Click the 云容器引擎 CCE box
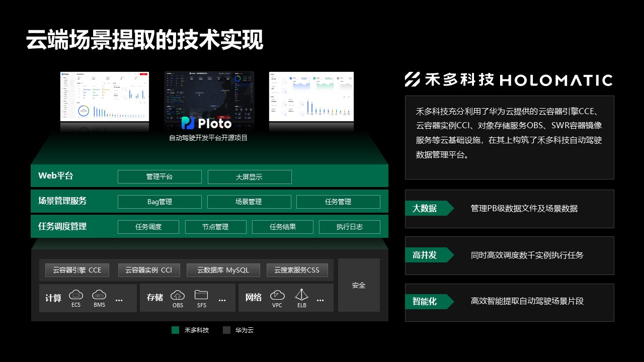This screenshot has height=362, width=644. 77,270
